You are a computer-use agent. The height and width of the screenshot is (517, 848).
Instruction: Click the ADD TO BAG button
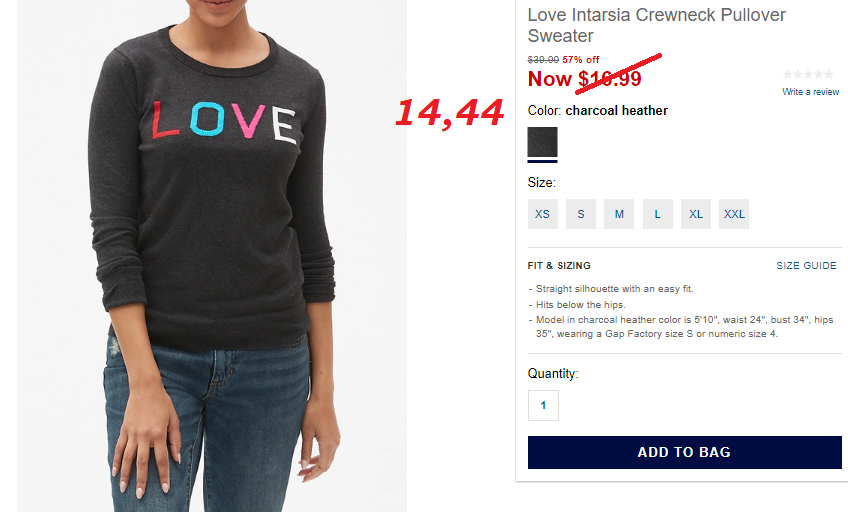[x=685, y=452]
